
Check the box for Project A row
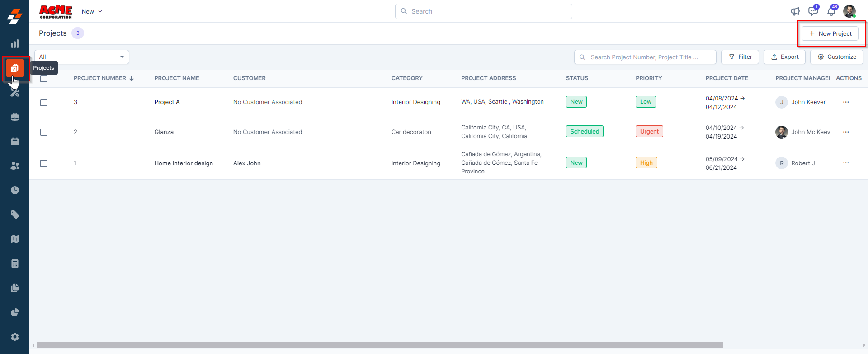[x=44, y=103]
